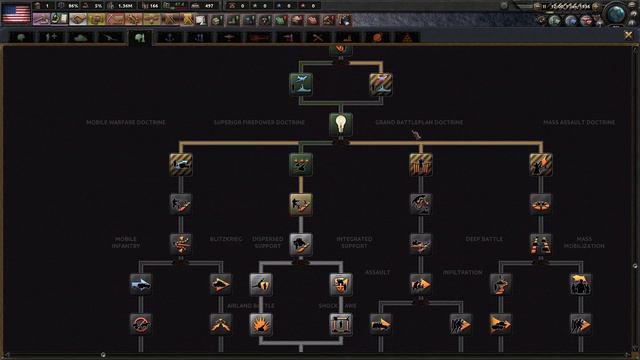Select the green node above the lightbulb
Image resolution: width=640 pixels, height=360 pixels.
point(301,84)
